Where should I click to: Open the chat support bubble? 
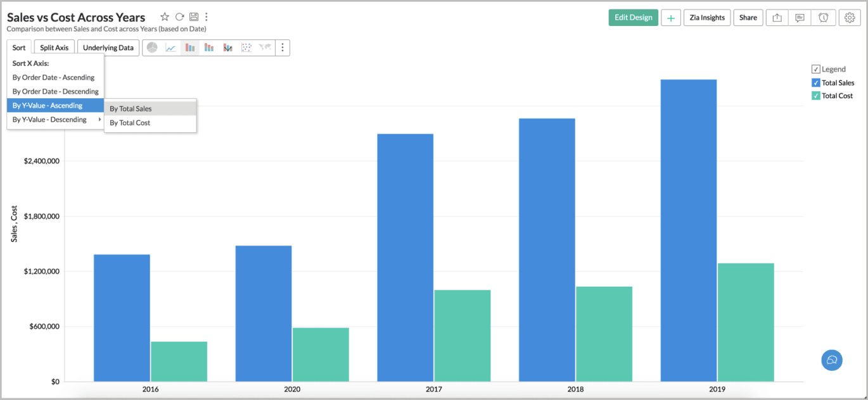832,360
